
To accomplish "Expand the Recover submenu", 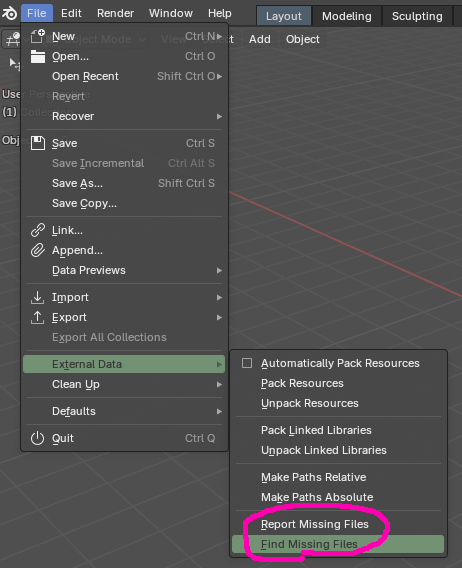I will [219, 116].
